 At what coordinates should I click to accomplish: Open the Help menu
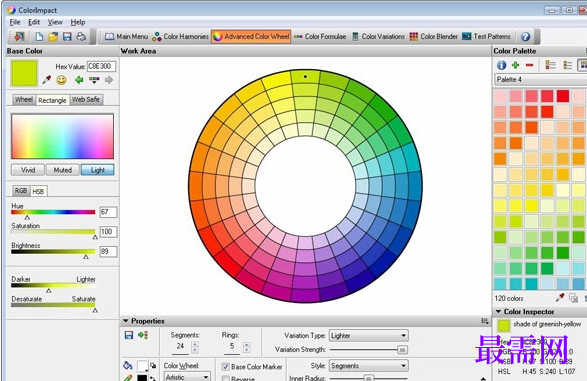[x=77, y=22]
